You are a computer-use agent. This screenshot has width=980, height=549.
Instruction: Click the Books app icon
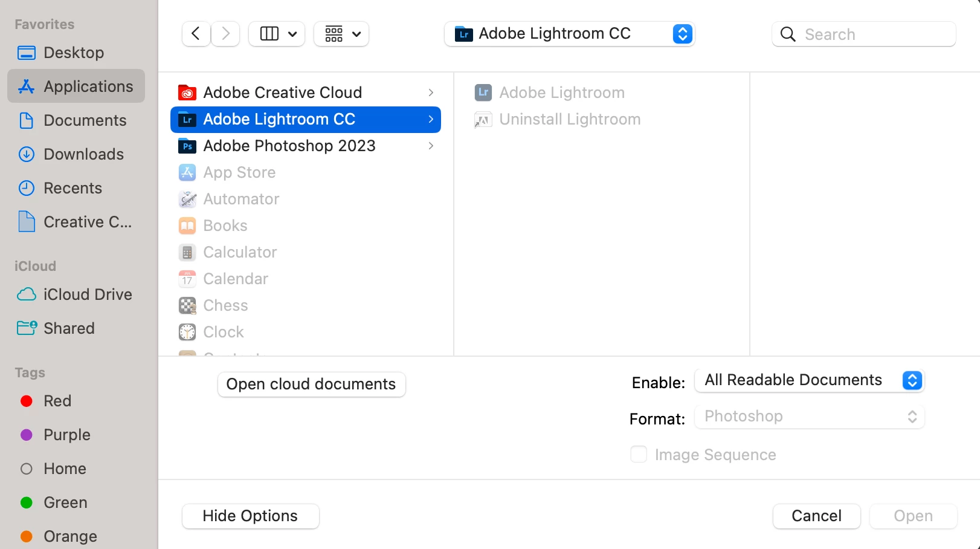pyautogui.click(x=187, y=226)
